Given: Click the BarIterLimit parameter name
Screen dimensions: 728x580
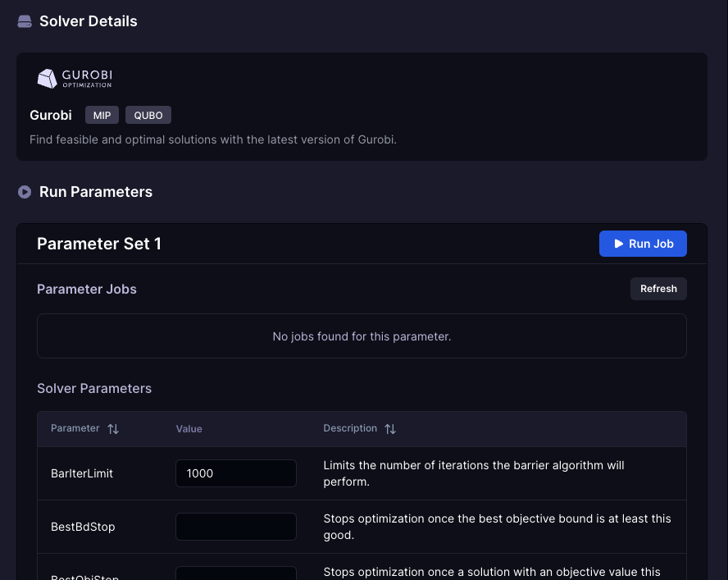Looking at the screenshot, I should click(x=82, y=473).
